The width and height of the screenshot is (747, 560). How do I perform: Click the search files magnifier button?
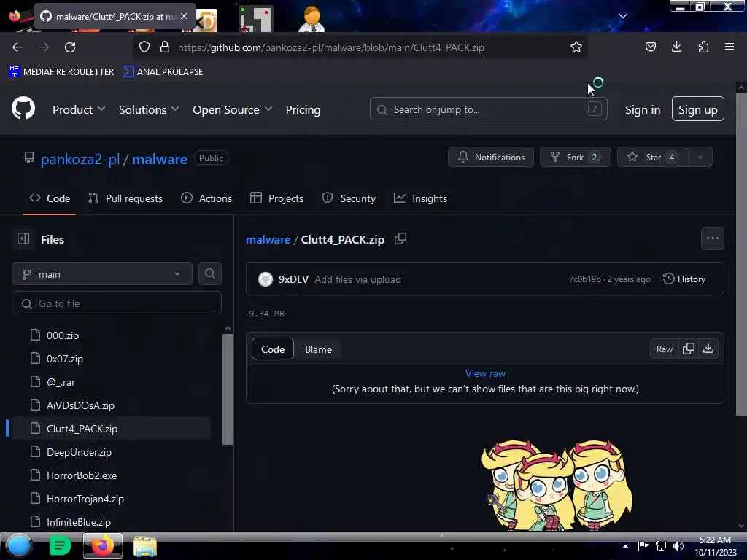pyautogui.click(x=209, y=274)
